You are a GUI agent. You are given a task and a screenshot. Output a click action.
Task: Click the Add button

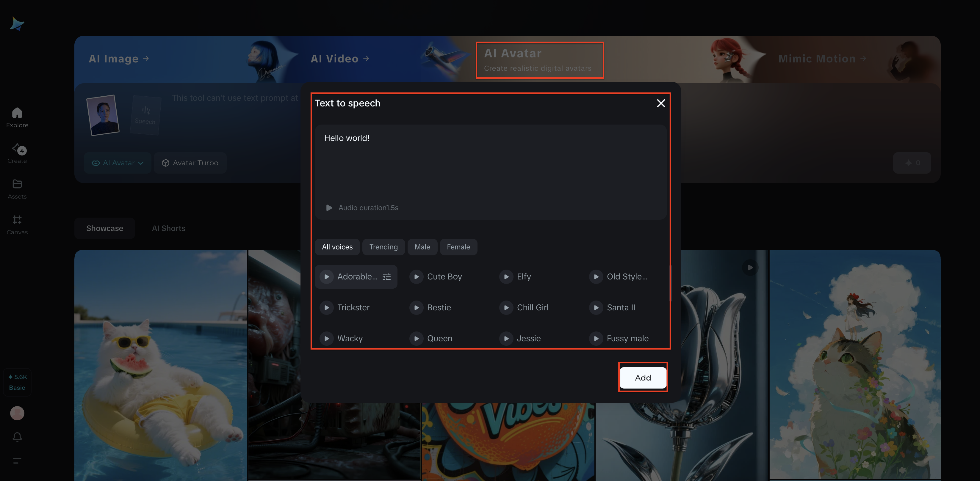pyautogui.click(x=643, y=378)
